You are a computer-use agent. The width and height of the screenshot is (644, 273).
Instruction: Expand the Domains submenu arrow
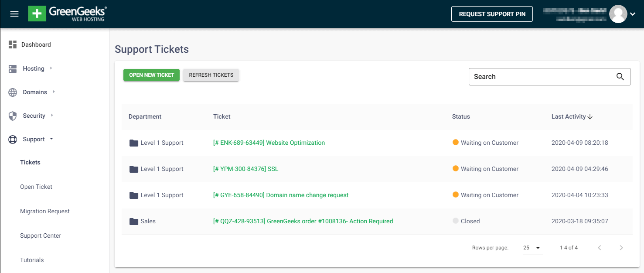pyautogui.click(x=54, y=92)
